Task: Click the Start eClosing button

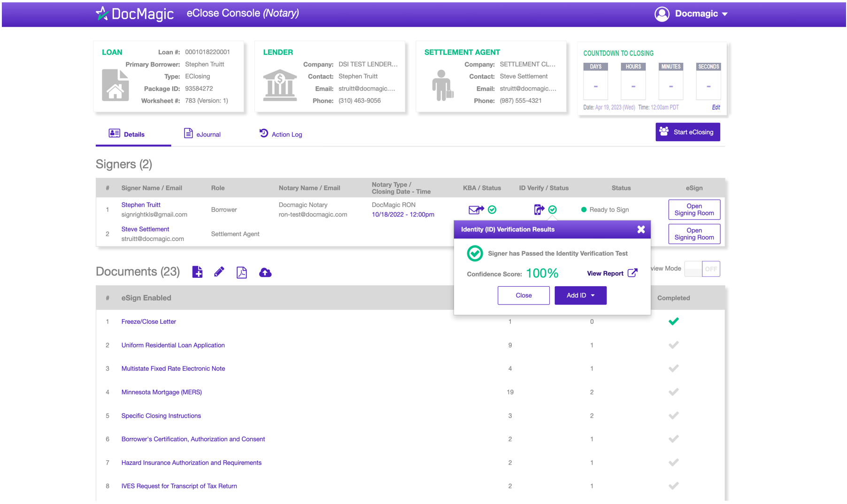Action: 687,132
